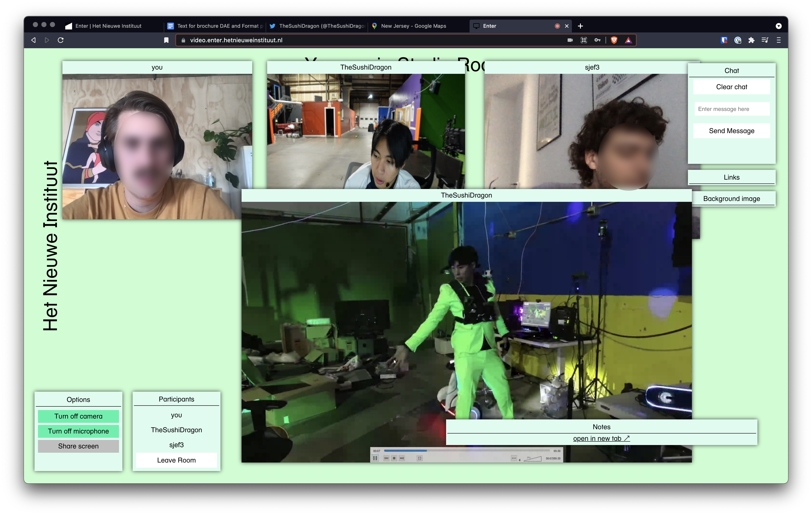This screenshot has width=812, height=515.
Task: Turn off the microphone
Action: (78, 431)
